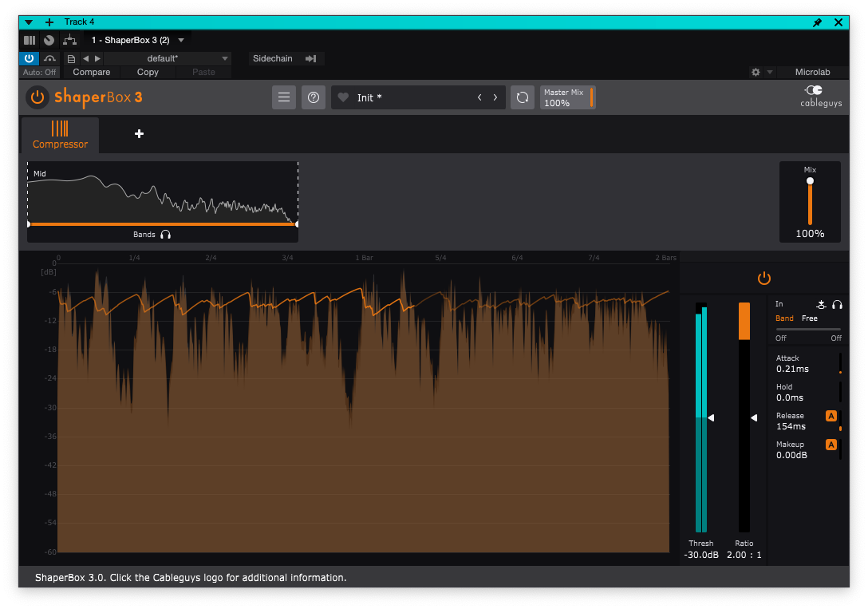
Task: Click the Thresh -30.0dB value
Action: (x=701, y=555)
